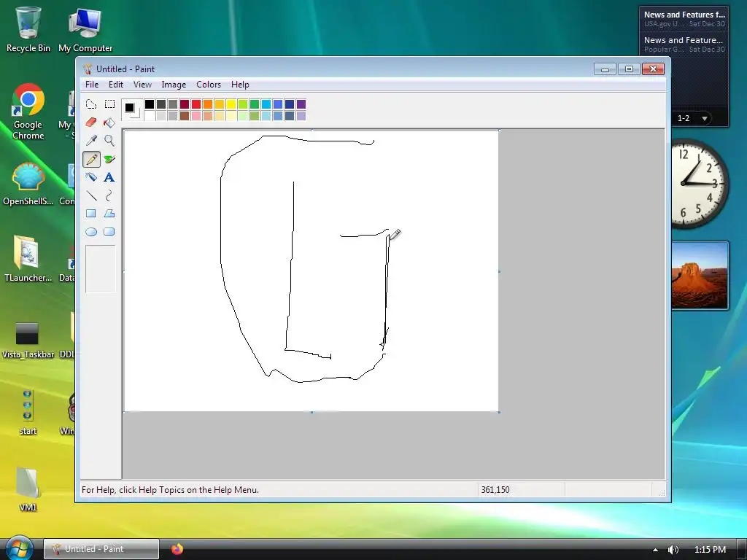Image resolution: width=747 pixels, height=560 pixels.
Task: Click the current foreground/background color indicator
Action: (132, 110)
